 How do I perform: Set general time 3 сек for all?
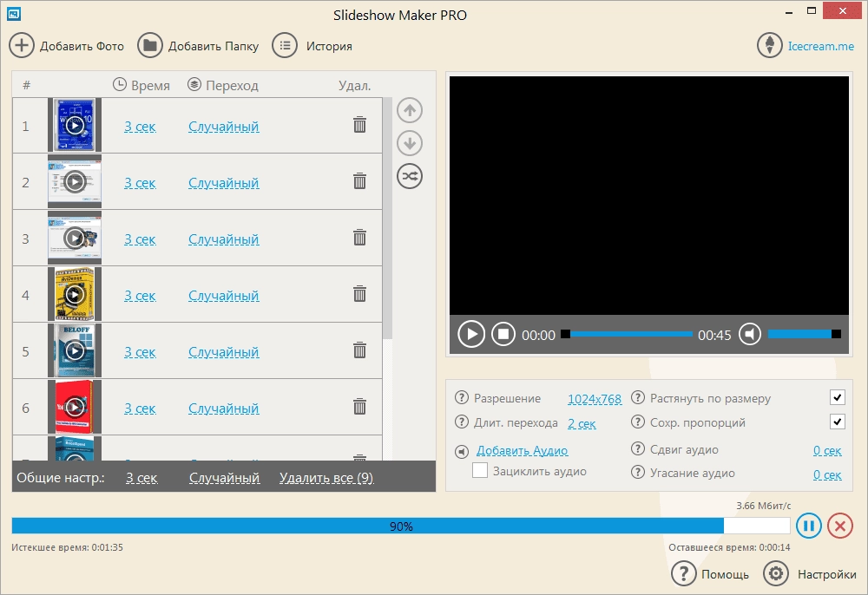point(141,478)
